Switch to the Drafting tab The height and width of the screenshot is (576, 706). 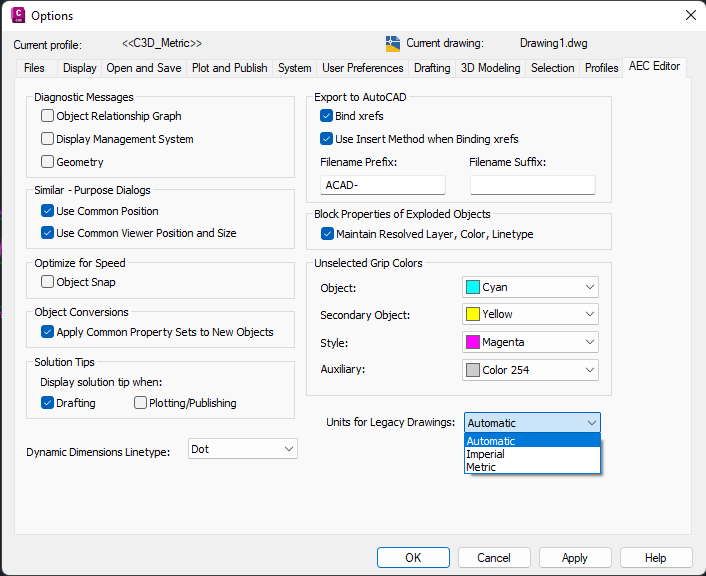pos(432,68)
